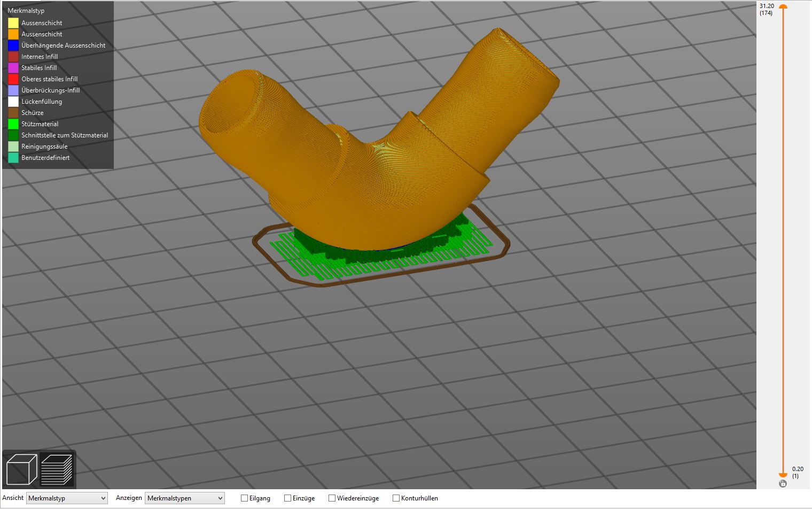Click the Reinigungssäule color swatch
This screenshot has width=812, height=509.
[13, 146]
